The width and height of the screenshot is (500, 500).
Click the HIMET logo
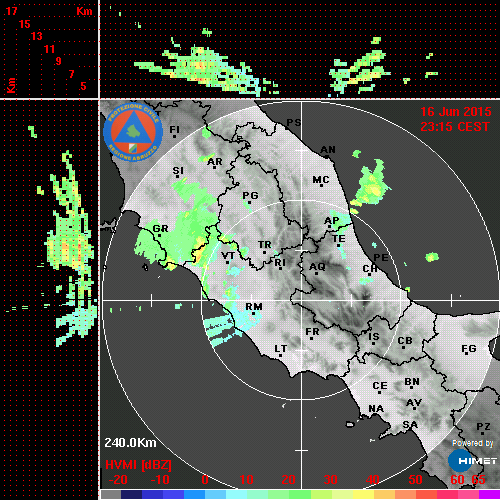[x=473, y=461]
